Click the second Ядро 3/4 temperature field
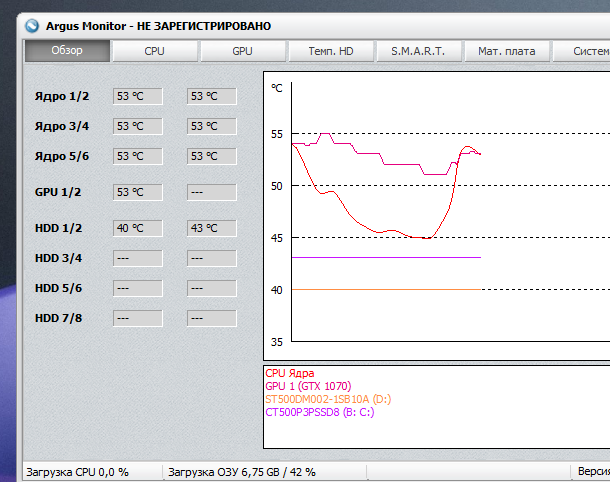Image resolution: width=610 pixels, height=482 pixels. [211, 127]
